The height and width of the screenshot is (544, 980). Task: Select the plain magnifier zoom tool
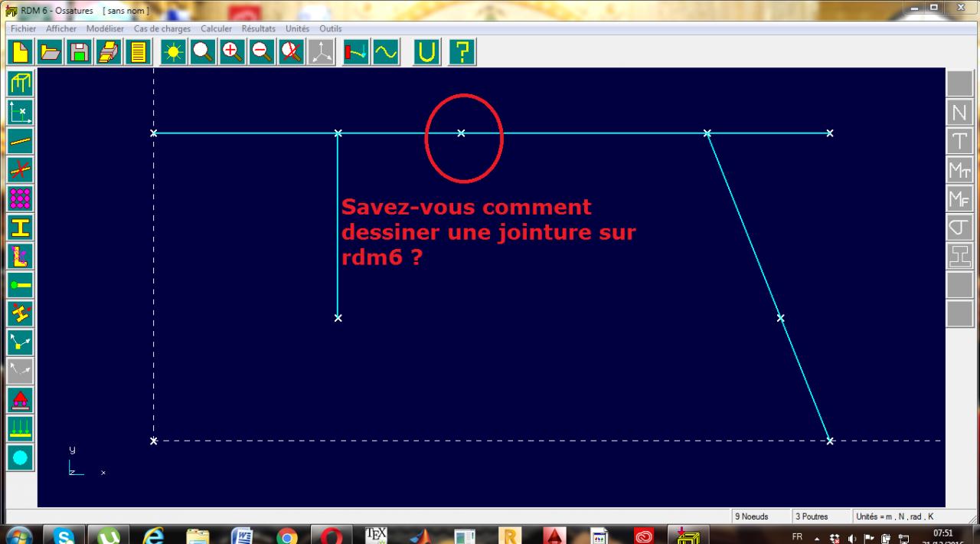(203, 52)
